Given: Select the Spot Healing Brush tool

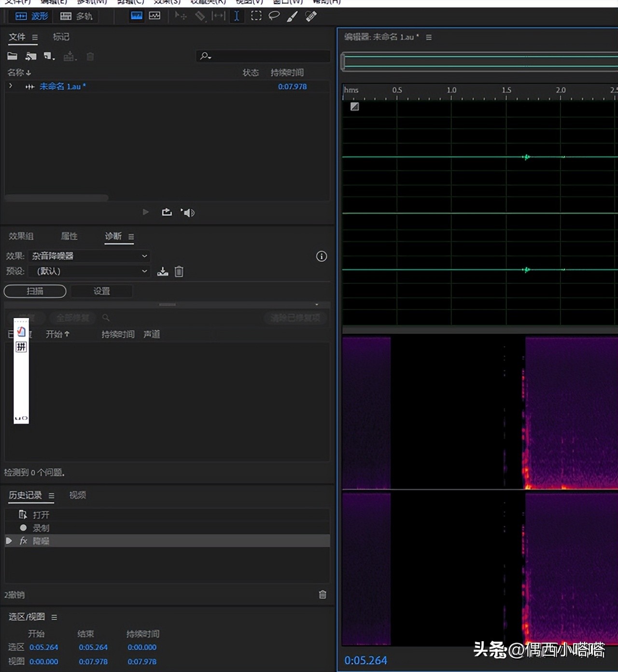Looking at the screenshot, I should 311,16.
